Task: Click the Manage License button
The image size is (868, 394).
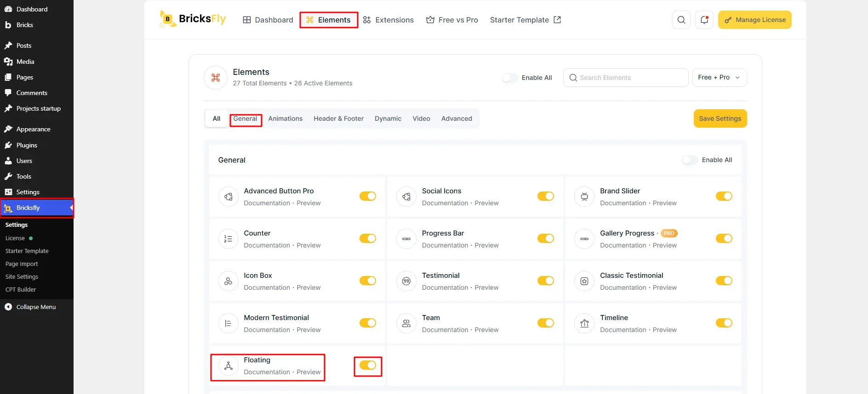Action: [x=755, y=20]
